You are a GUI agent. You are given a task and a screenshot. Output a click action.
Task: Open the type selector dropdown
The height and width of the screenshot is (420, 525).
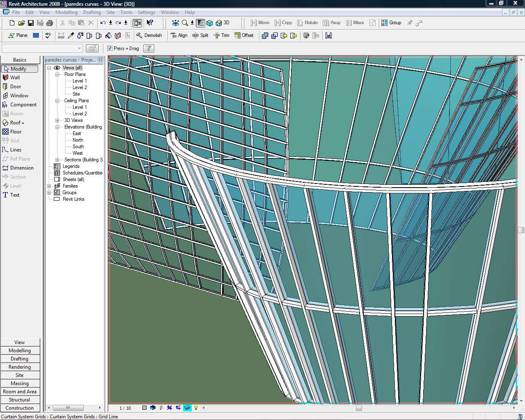coord(79,48)
